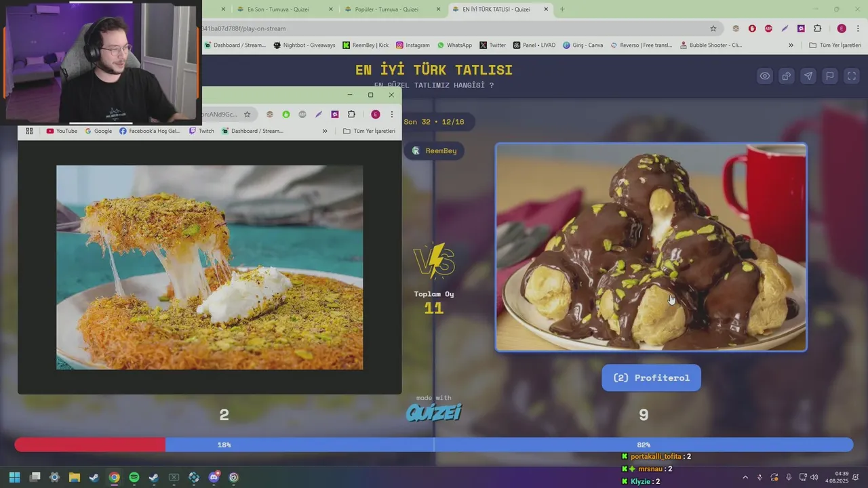Open a new tab with plus button
Viewport: 868px width, 488px height.
click(x=561, y=9)
